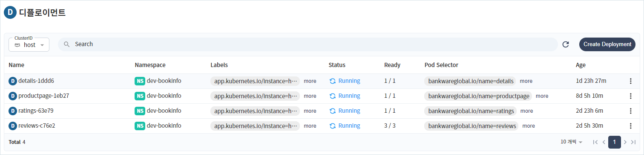Click the 3 / 3 ready value
Viewport: 644px width, 155px height.
coord(390,126)
